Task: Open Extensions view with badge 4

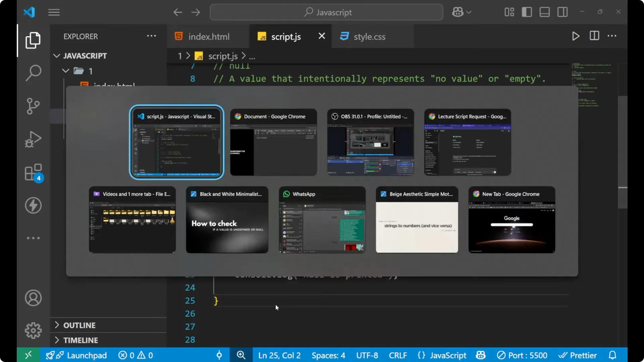Action: click(x=33, y=173)
